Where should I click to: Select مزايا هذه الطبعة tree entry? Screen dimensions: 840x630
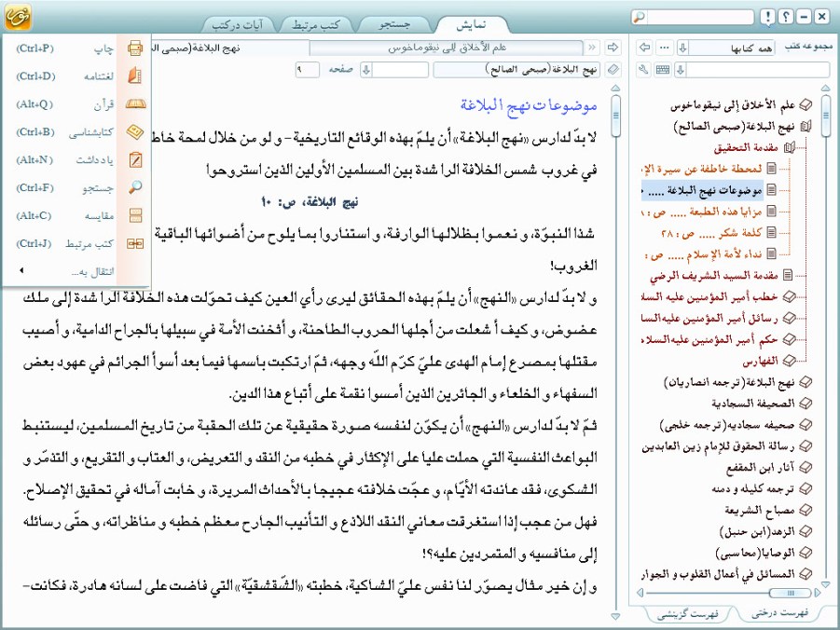[x=702, y=212]
